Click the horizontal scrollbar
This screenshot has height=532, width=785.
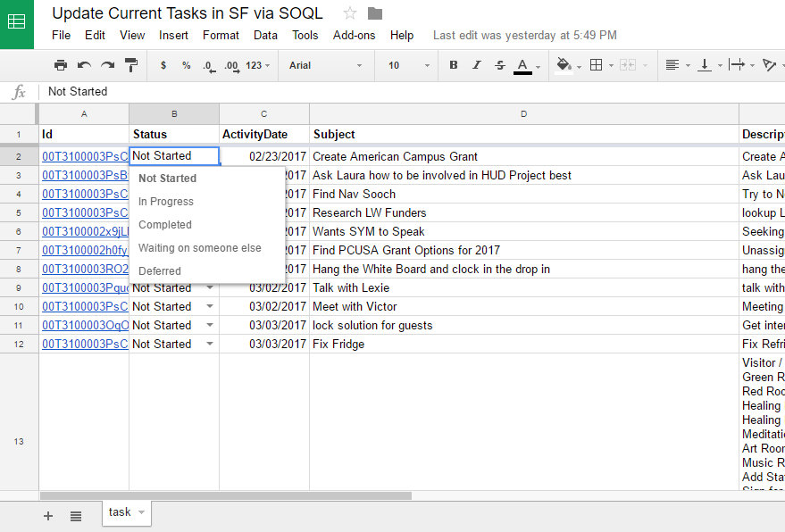tap(226, 495)
